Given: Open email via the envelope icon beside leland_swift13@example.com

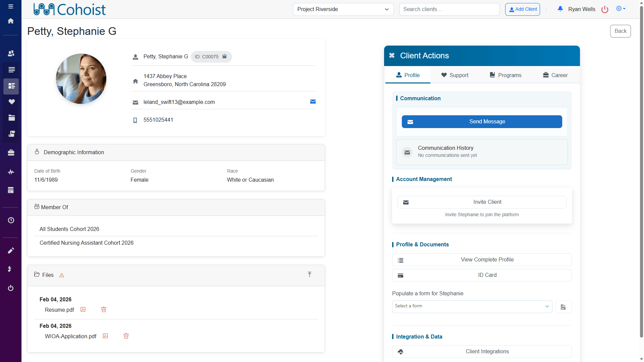Looking at the screenshot, I should pos(313,102).
